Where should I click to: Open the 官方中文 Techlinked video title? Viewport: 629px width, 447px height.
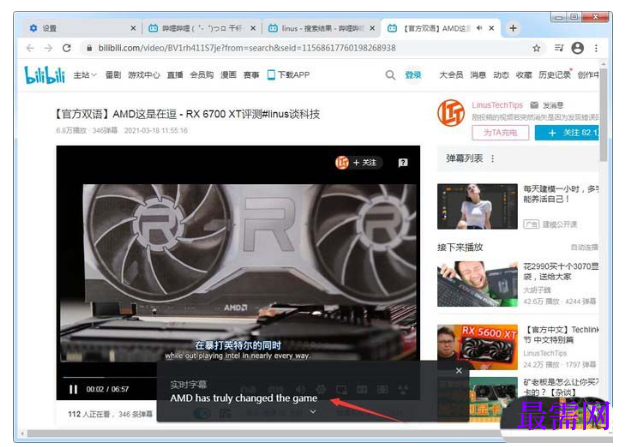[x=561, y=335]
